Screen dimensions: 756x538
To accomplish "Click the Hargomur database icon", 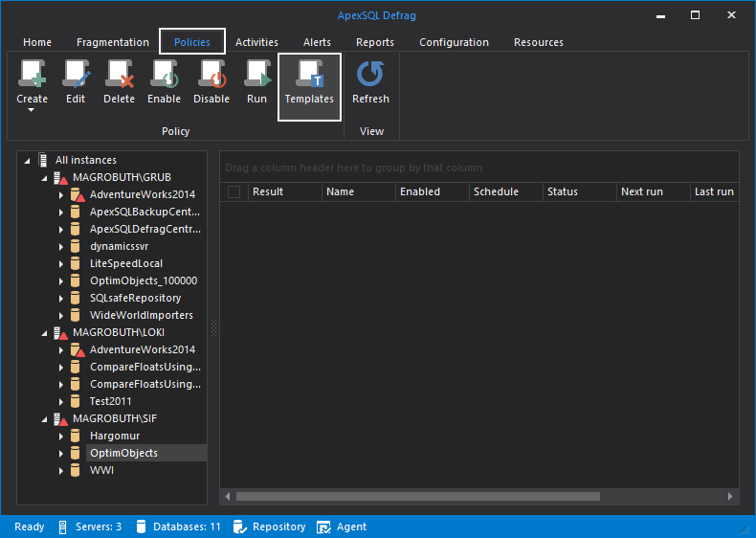I will 76,437.
